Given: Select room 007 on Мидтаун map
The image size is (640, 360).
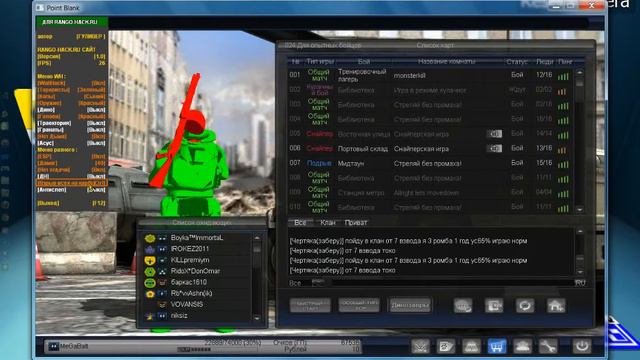Looking at the screenshot, I should coord(430,163).
